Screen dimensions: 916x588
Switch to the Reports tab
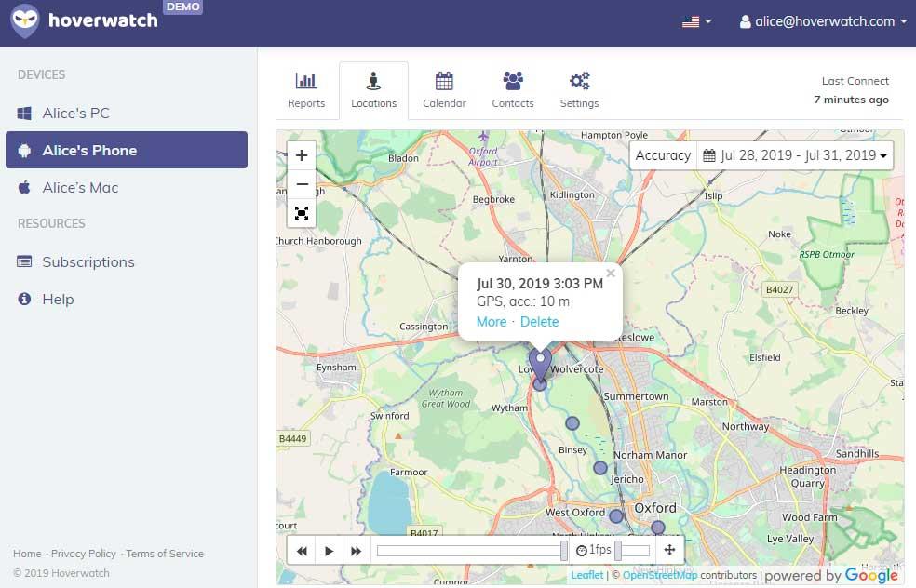306,90
